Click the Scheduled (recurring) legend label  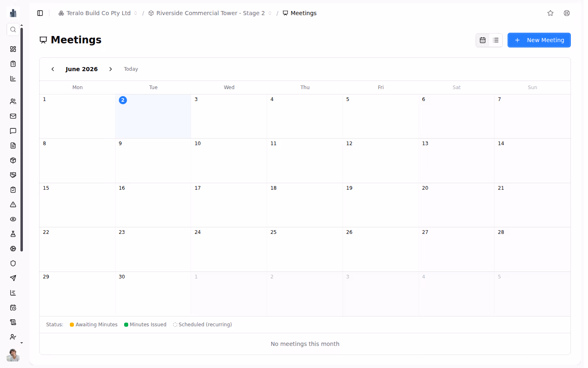pyautogui.click(x=205, y=325)
